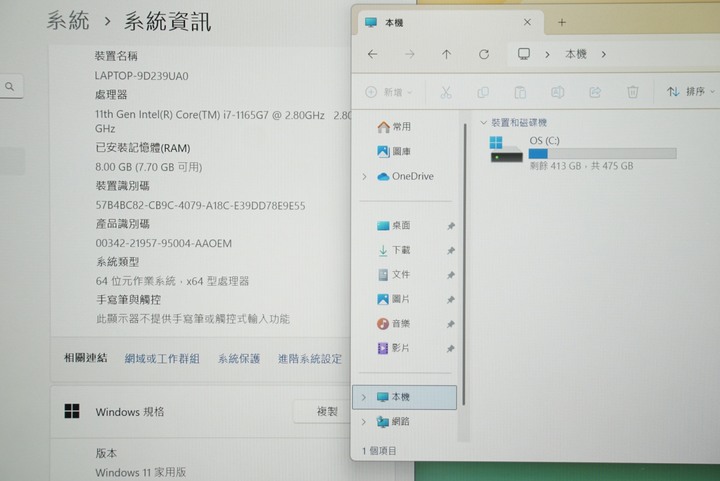Viewport: 720px width, 481px height.
Task: Click chevron after 本機 in address bar
Action: click(x=604, y=55)
